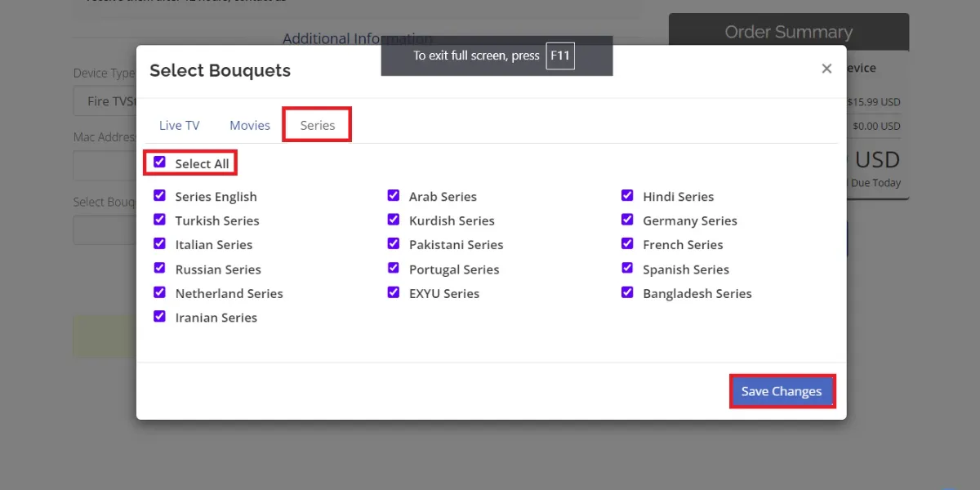Click the Select Bouquets dialog title
Viewport: 980px width, 490px height.
pyautogui.click(x=220, y=70)
